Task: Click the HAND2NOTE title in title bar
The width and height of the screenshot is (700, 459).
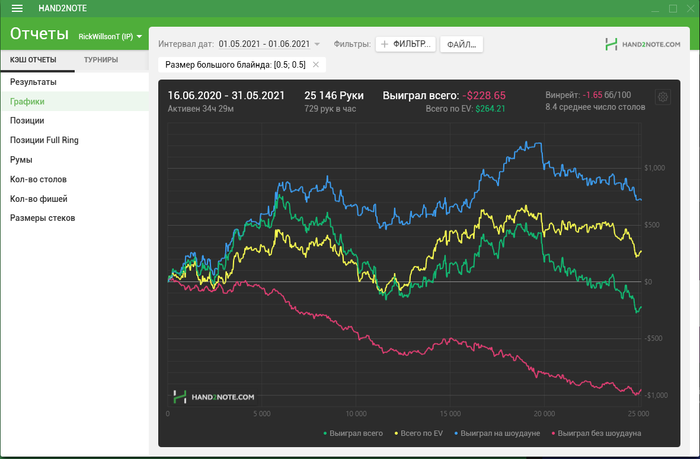Action: point(62,8)
